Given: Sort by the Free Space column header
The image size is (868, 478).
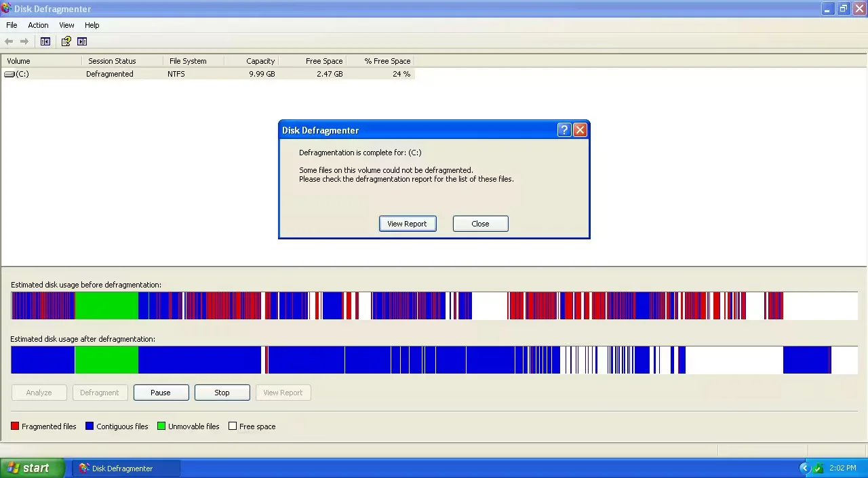Looking at the screenshot, I should coord(312,61).
